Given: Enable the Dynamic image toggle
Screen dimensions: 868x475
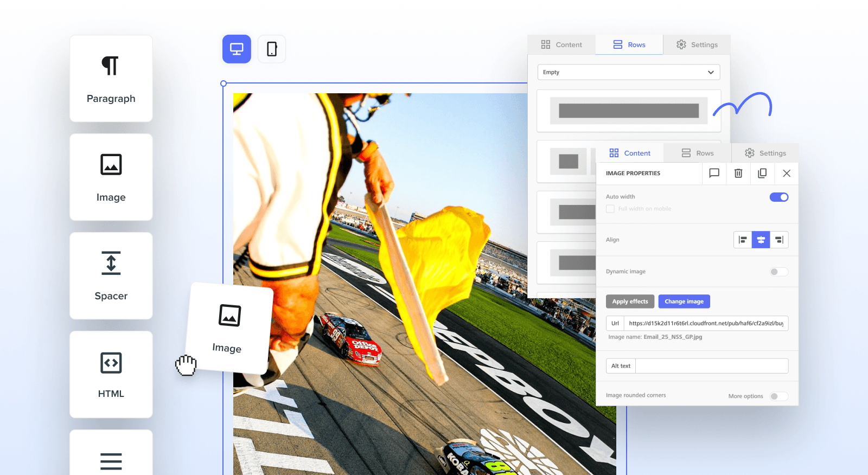Looking at the screenshot, I should pyautogui.click(x=778, y=272).
